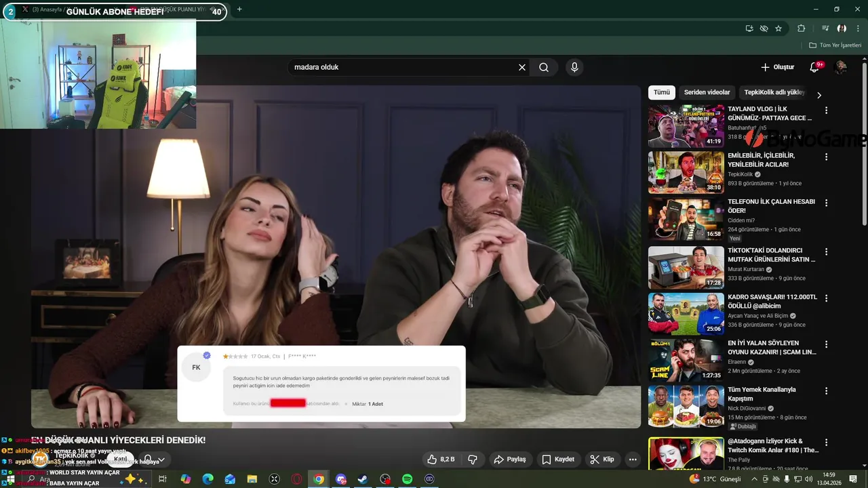The width and height of the screenshot is (868, 488).
Task: Start voice search with the microphone
Action: tap(574, 67)
